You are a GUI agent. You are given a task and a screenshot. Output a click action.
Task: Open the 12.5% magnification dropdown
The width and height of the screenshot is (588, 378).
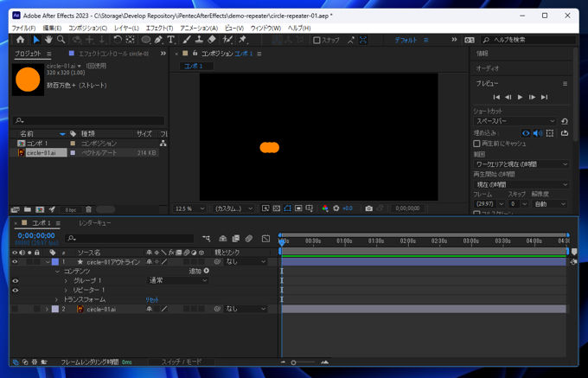190,208
